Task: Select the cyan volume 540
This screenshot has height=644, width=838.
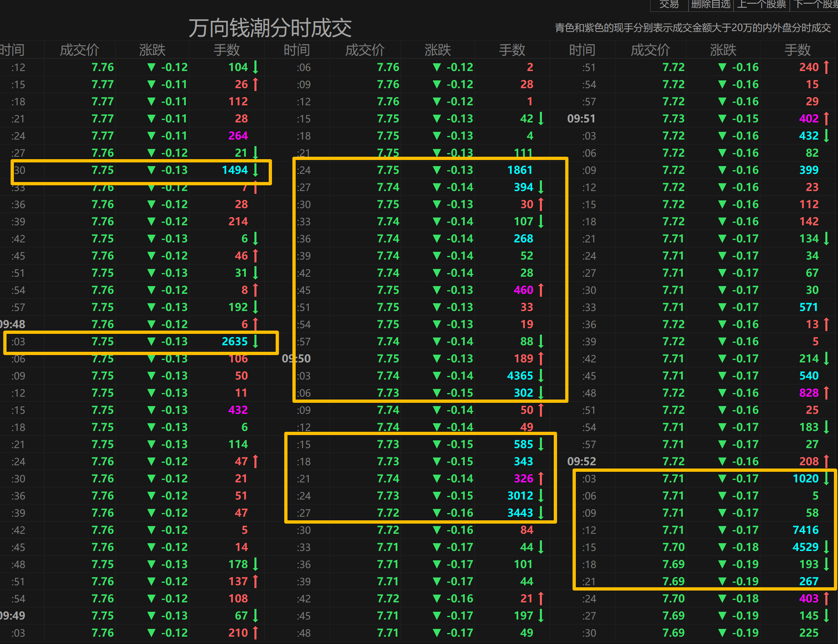Action: 809,375
